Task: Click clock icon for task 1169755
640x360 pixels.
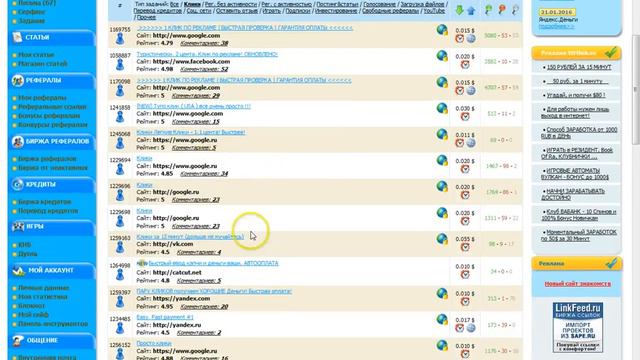Action: (460, 39)
